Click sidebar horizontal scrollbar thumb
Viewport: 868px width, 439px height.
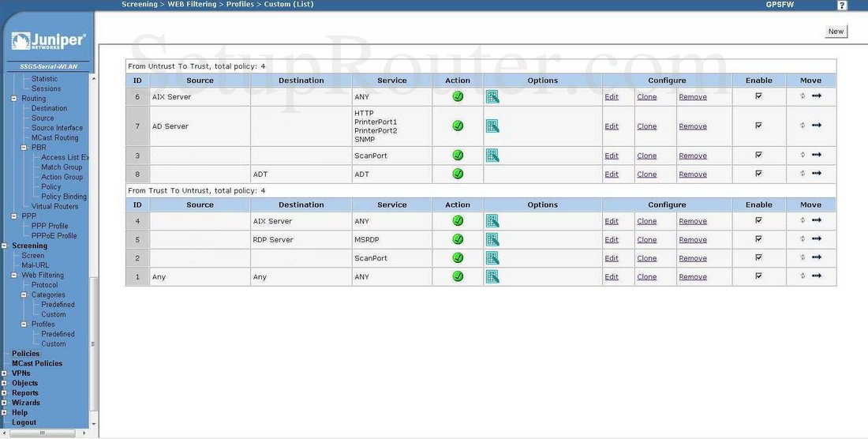tap(42, 433)
